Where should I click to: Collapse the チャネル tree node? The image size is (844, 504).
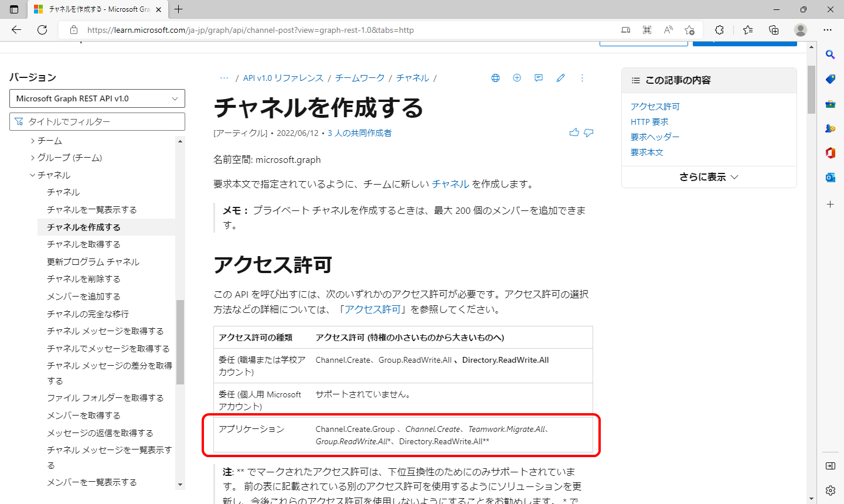tap(33, 175)
